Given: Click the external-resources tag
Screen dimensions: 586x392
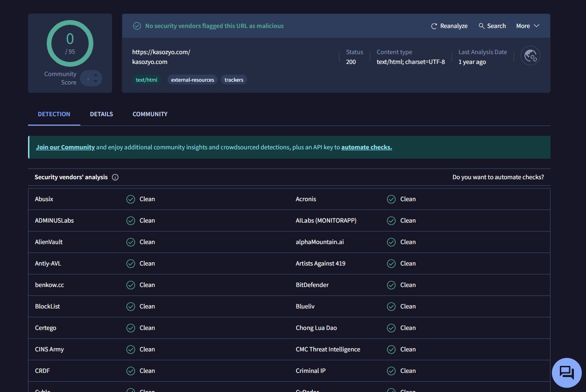Looking at the screenshot, I should pyautogui.click(x=192, y=80).
